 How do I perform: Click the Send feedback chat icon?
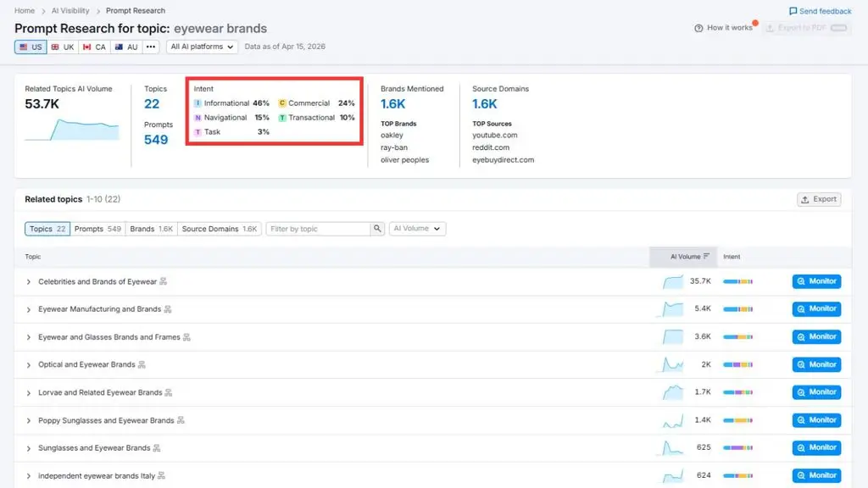pyautogui.click(x=793, y=11)
